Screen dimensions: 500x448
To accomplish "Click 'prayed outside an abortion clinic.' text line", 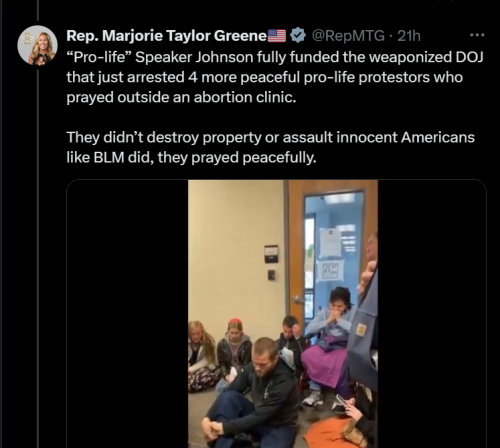I will click(x=181, y=97).
